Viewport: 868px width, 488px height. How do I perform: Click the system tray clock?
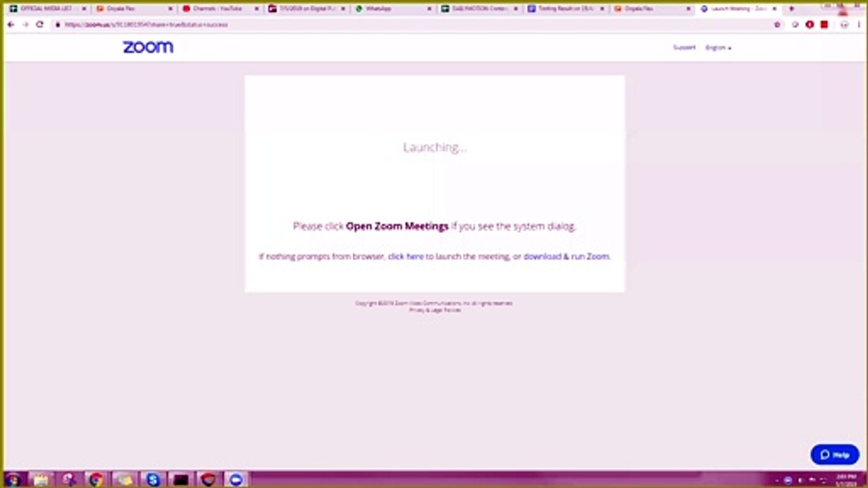(x=846, y=480)
